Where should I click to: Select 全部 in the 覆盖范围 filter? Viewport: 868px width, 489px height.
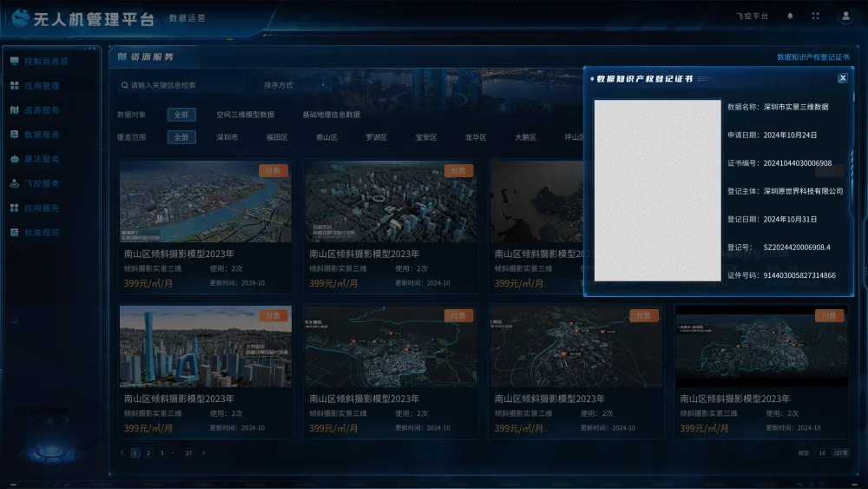coord(181,137)
